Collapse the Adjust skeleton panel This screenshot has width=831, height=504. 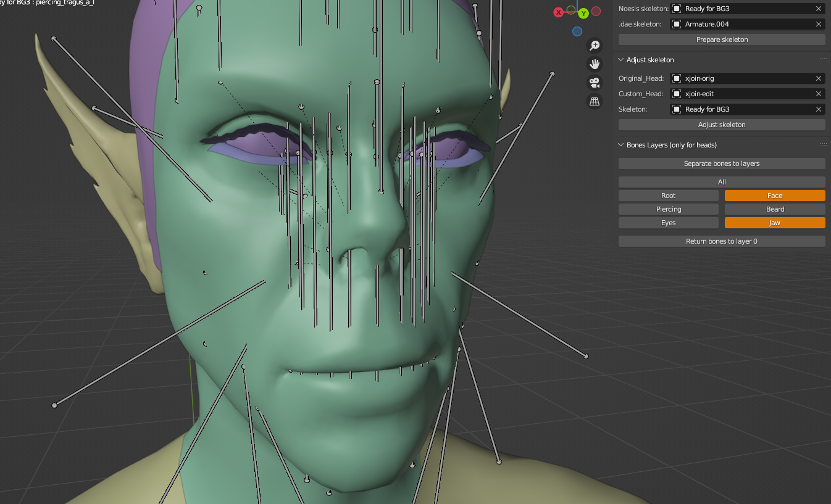tap(621, 60)
